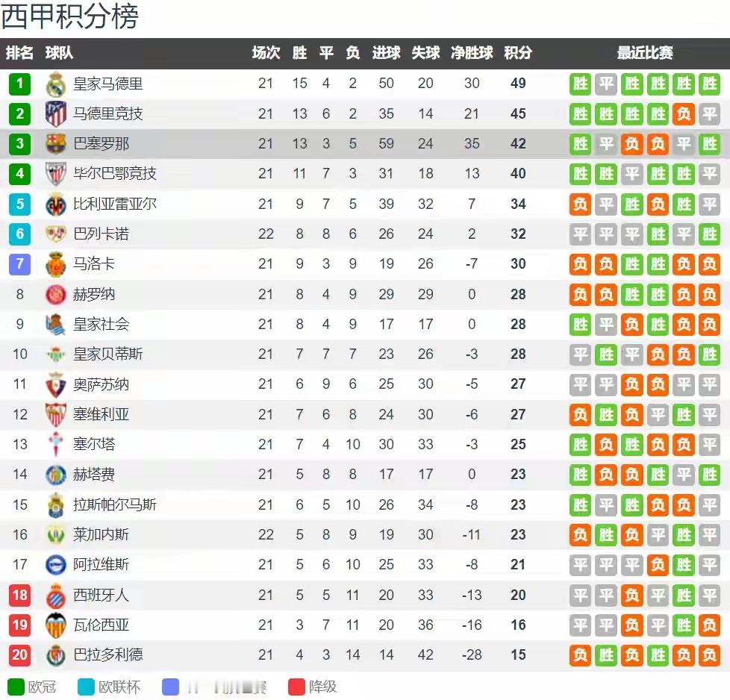The image size is (730, 700).
Task: Click the green 欧冠 legend swatch
Action: coord(16,687)
